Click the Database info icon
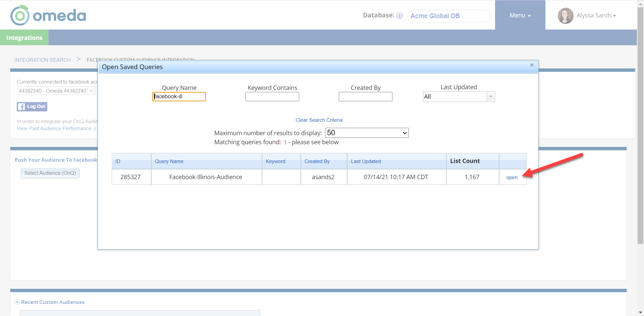 point(399,16)
